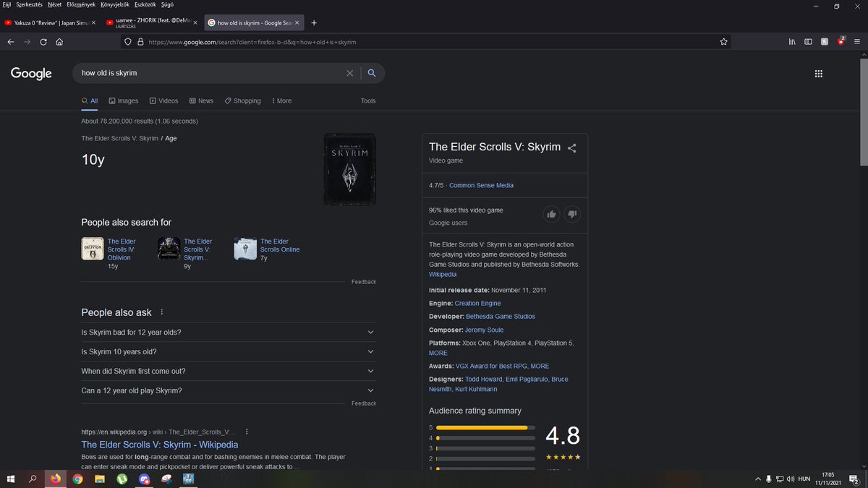
Task: Switch to the Videos results tab
Action: [x=163, y=100]
